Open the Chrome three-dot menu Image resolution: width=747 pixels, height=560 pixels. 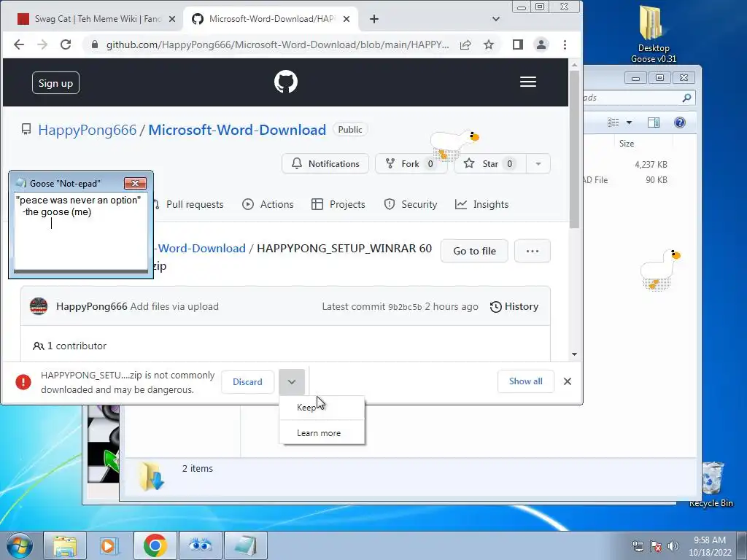pos(565,44)
